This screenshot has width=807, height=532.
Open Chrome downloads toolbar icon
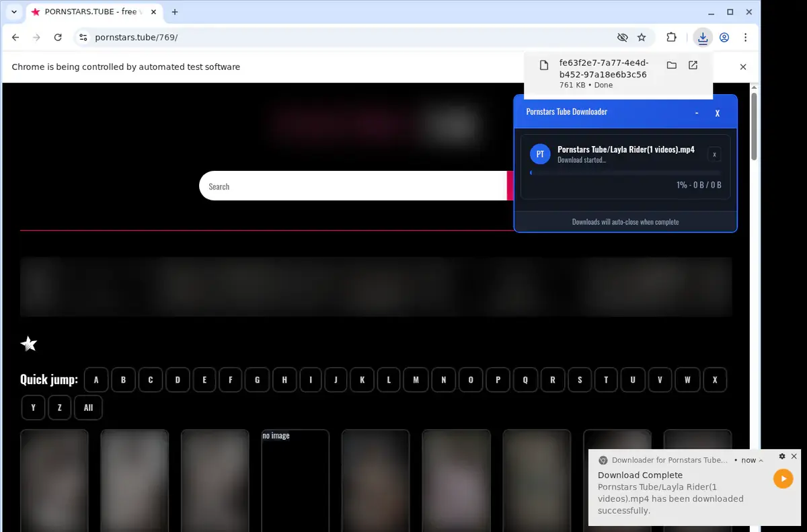pyautogui.click(x=703, y=38)
